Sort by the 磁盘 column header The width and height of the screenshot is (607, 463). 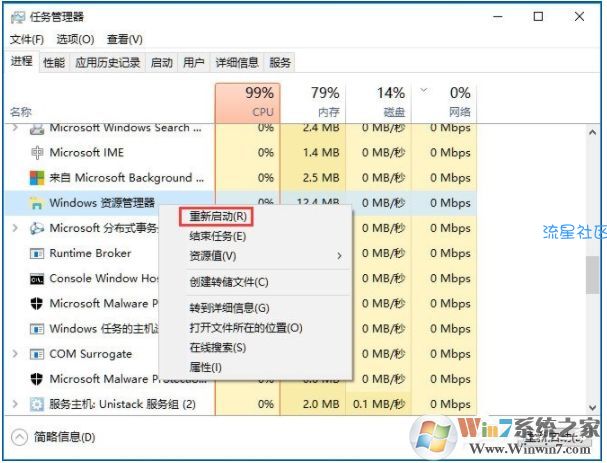point(379,103)
